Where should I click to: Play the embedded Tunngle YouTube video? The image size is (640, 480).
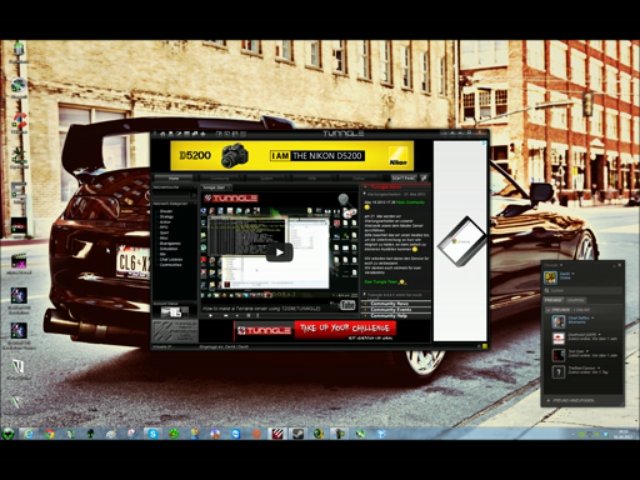(280, 252)
